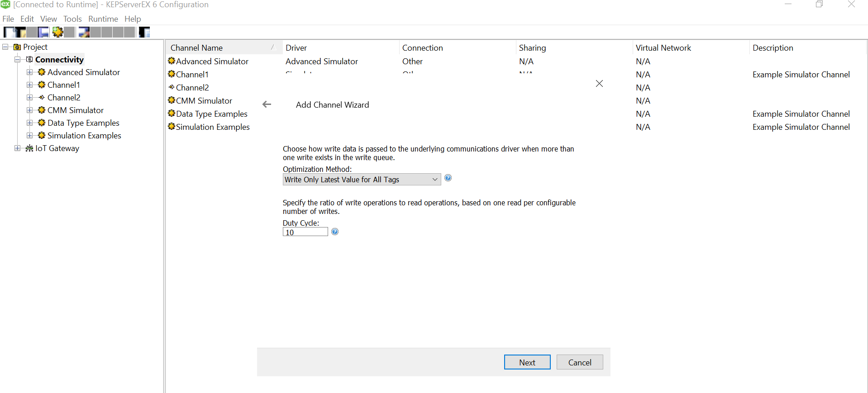This screenshot has height=393, width=868.
Task: Click the IoT Gateway icon in tree
Action: (29, 148)
